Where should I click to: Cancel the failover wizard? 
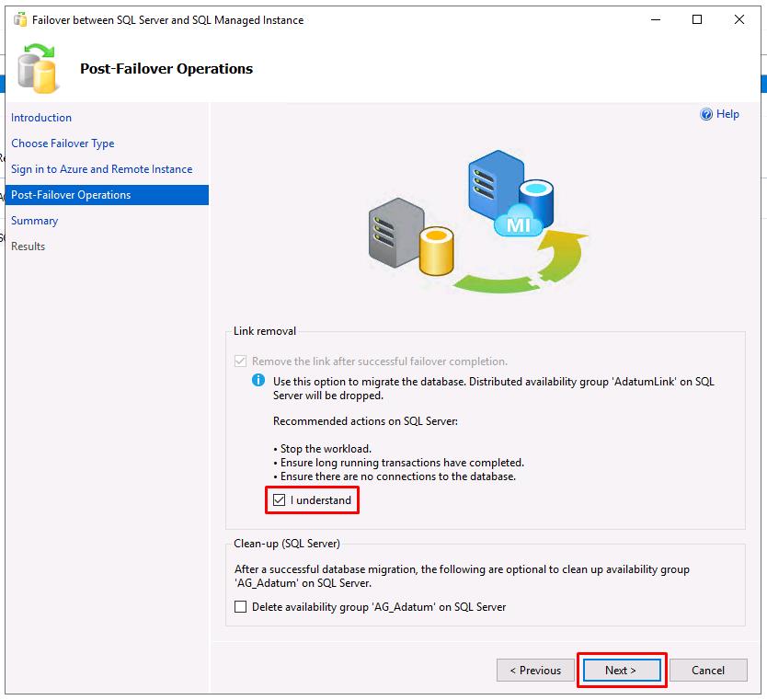[x=708, y=671]
